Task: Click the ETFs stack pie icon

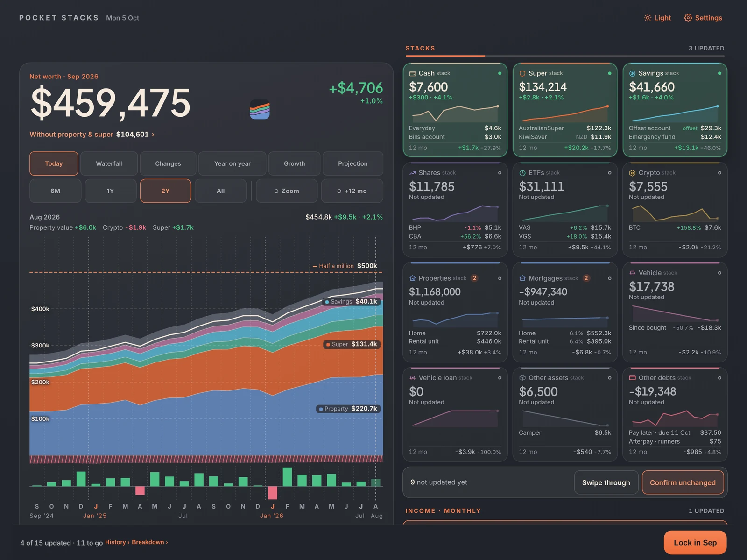Action: click(522, 173)
